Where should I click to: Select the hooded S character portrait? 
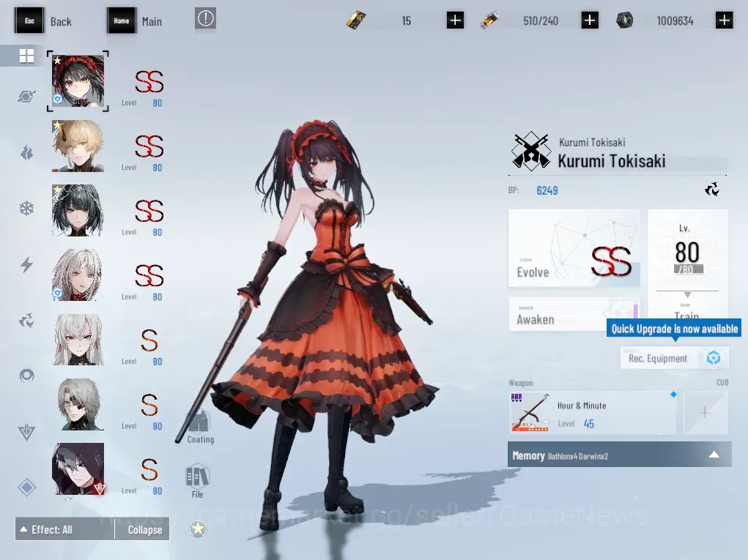(78, 469)
